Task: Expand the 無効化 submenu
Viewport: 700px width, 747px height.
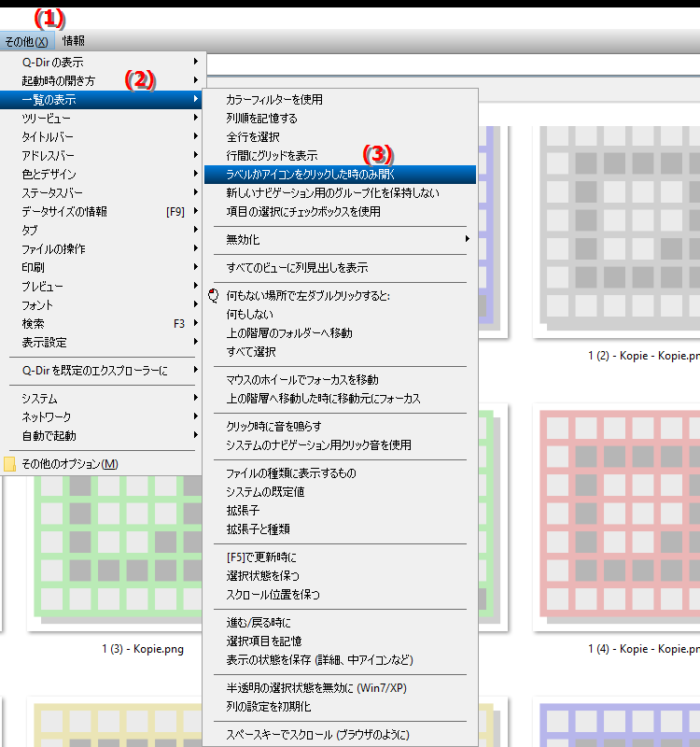Action: [340, 240]
